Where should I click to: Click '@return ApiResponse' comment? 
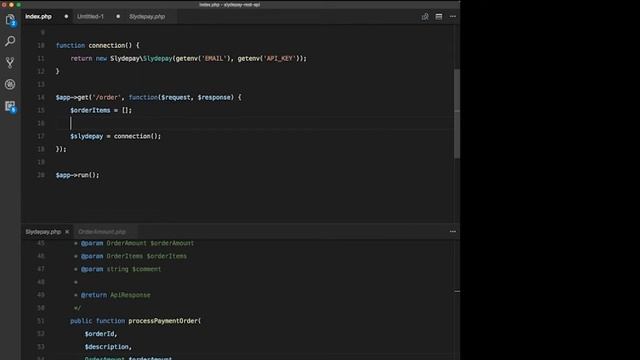coord(116,295)
